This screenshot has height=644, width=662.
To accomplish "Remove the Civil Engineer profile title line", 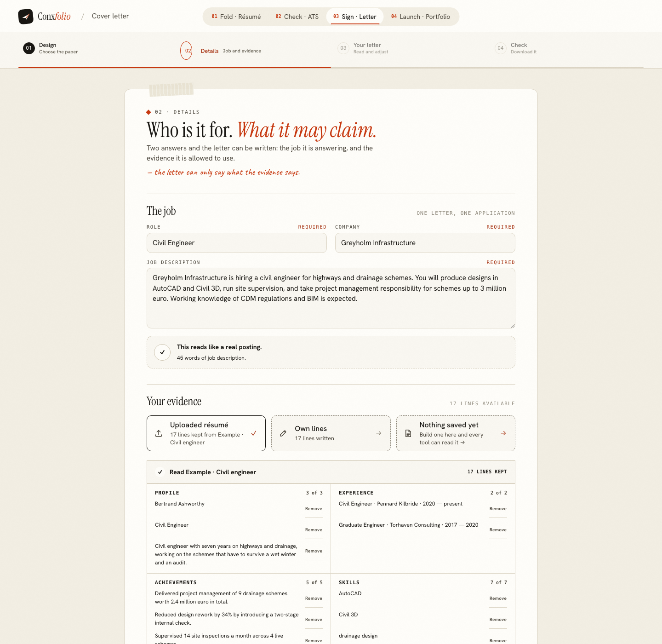I will [x=314, y=530].
